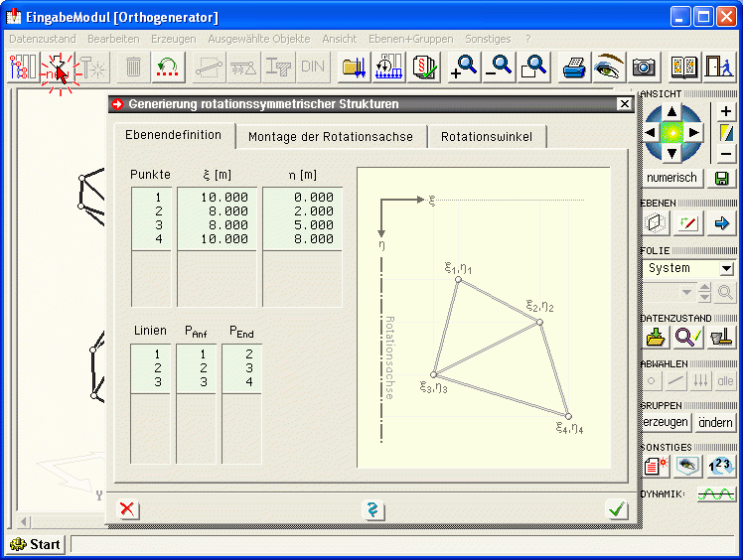Click the zoom in magnifier toolbar icon
743x560 pixels.
pos(463,67)
